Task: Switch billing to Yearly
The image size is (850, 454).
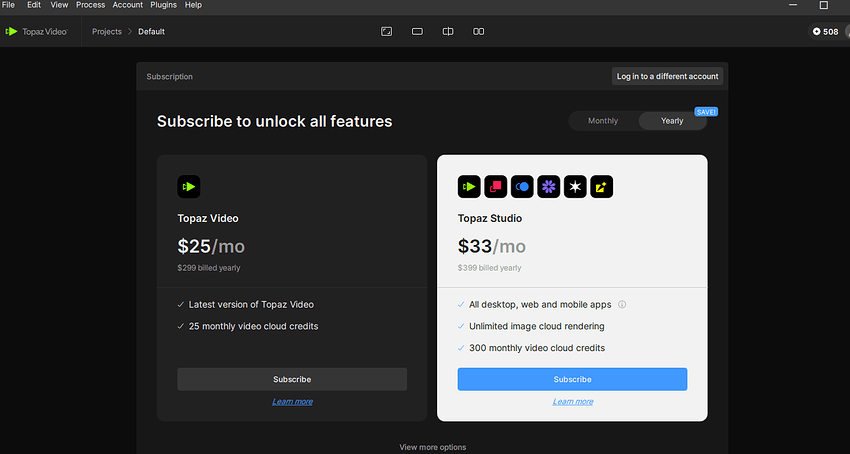Action: pos(672,121)
